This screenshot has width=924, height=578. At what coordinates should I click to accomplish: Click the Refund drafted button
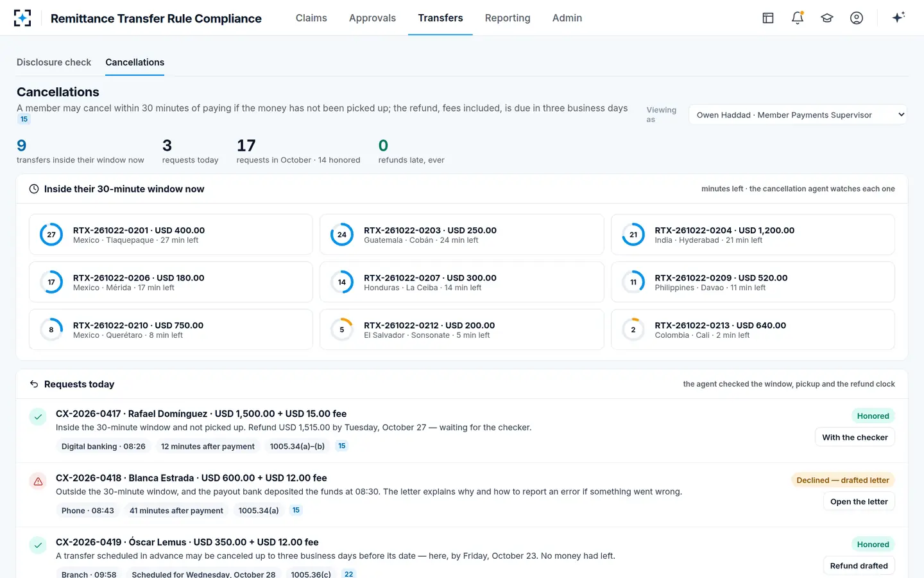[x=859, y=566]
